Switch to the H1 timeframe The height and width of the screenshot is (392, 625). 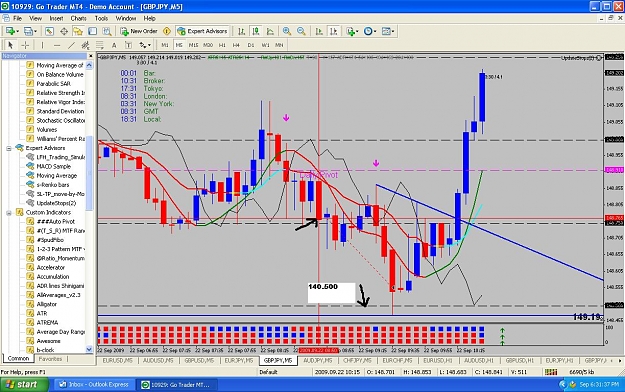(x=222, y=45)
